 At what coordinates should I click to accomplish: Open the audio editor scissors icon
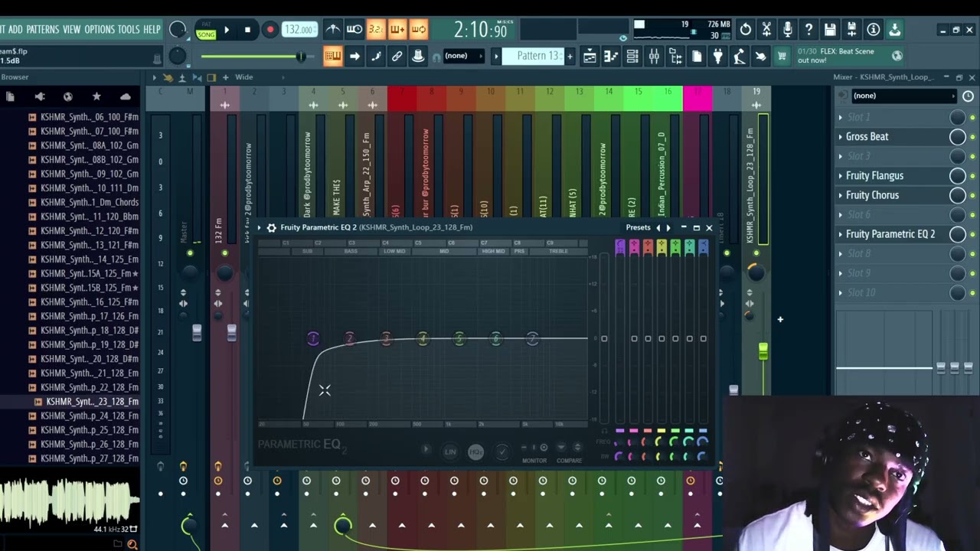766,30
